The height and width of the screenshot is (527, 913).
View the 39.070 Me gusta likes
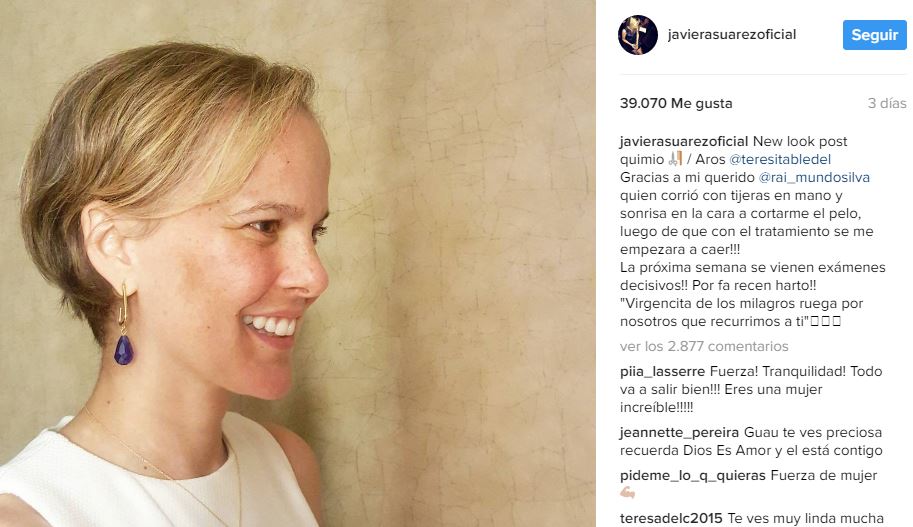[676, 103]
